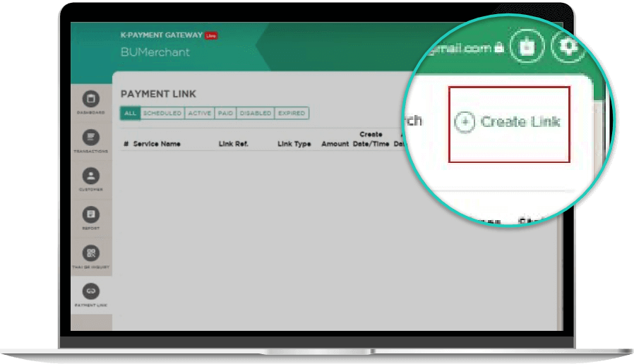Go to Transactions in the sidebar
Viewport: 634px width, 364px height.
point(91,138)
